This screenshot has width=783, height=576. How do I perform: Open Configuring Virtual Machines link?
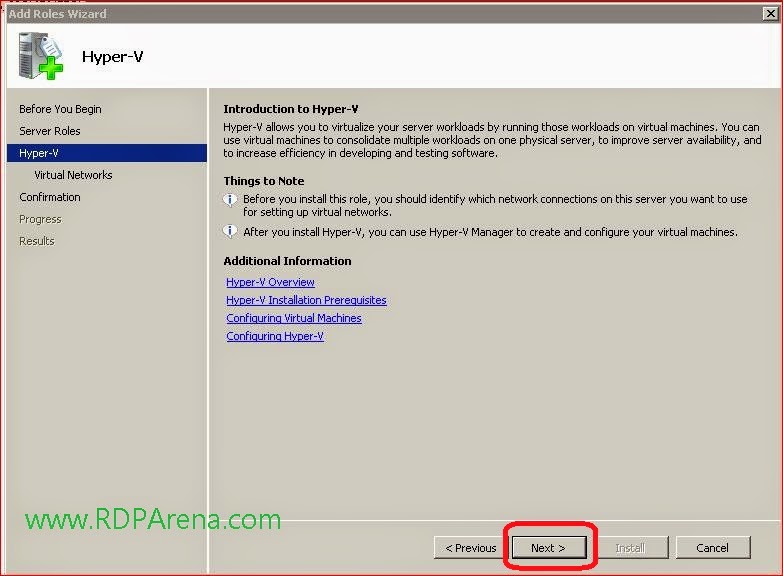294,318
